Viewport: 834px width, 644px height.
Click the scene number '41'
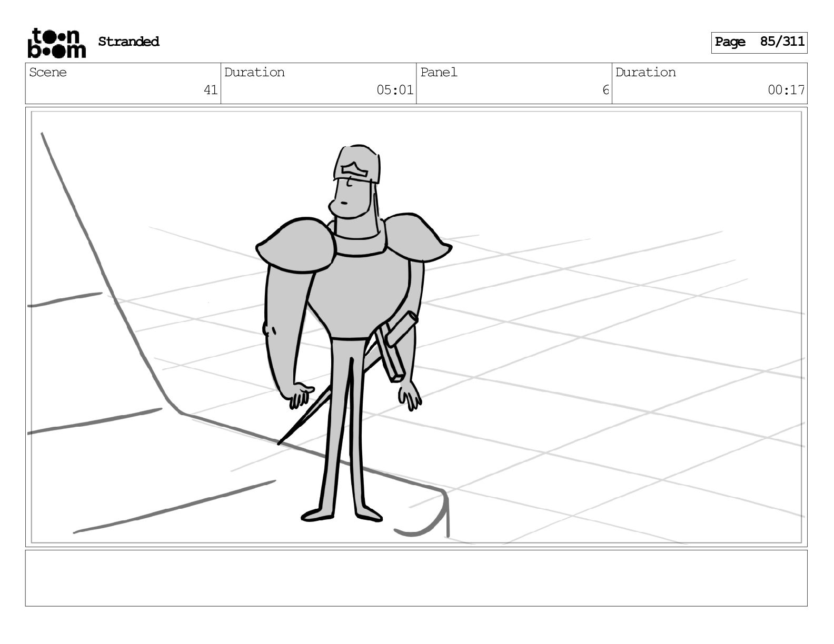[211, 90]
